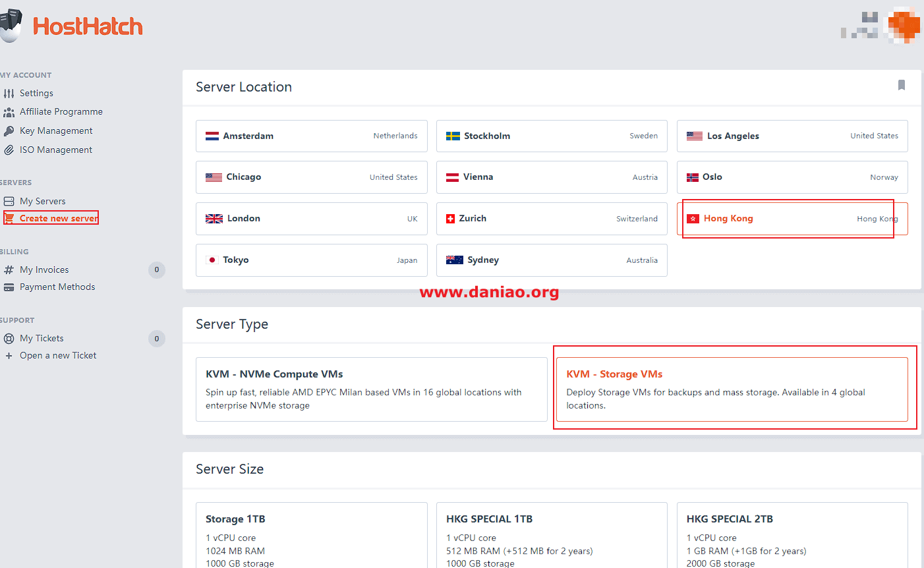The height and width of the screenshot is (568, 924).
Task: Select Create new server link
Action: point(59,218)
